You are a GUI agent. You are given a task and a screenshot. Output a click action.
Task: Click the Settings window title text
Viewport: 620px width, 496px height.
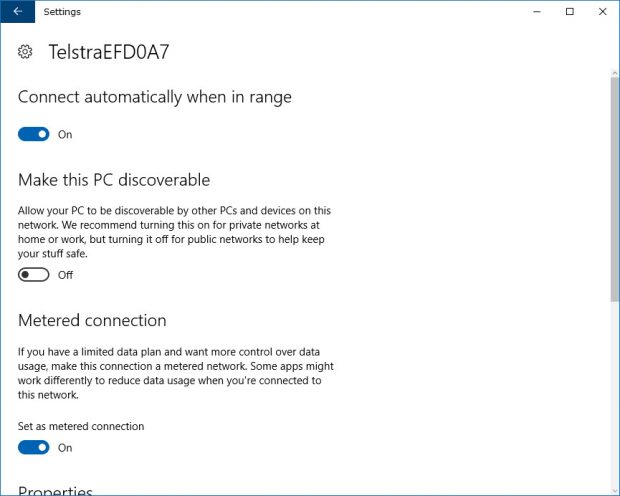pos(62,12)
